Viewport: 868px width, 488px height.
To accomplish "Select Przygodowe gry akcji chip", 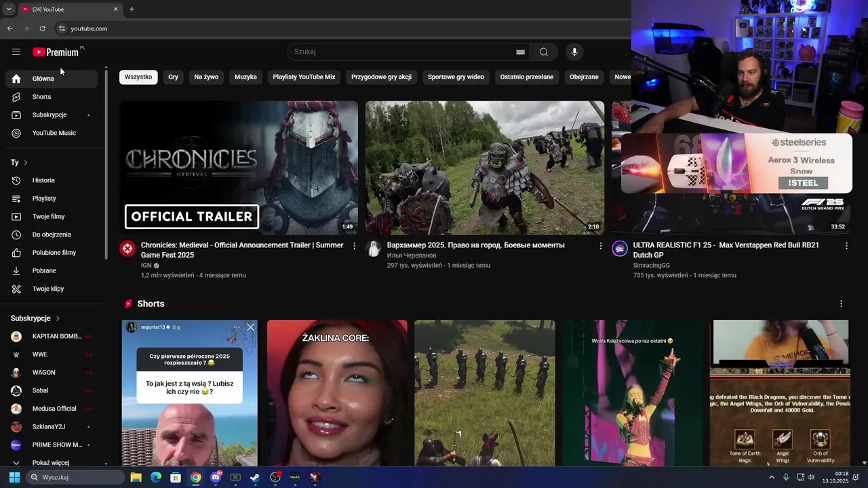I will tap(381, 77).
